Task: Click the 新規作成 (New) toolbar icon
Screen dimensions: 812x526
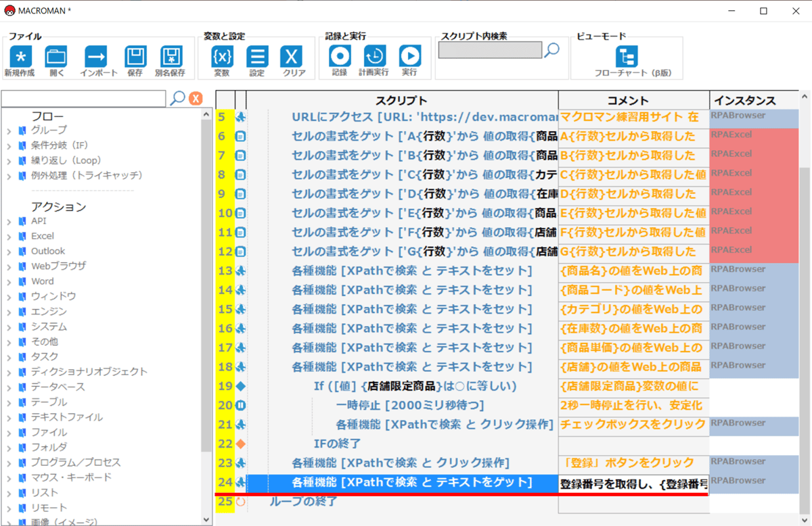Action: click(20, 56)
